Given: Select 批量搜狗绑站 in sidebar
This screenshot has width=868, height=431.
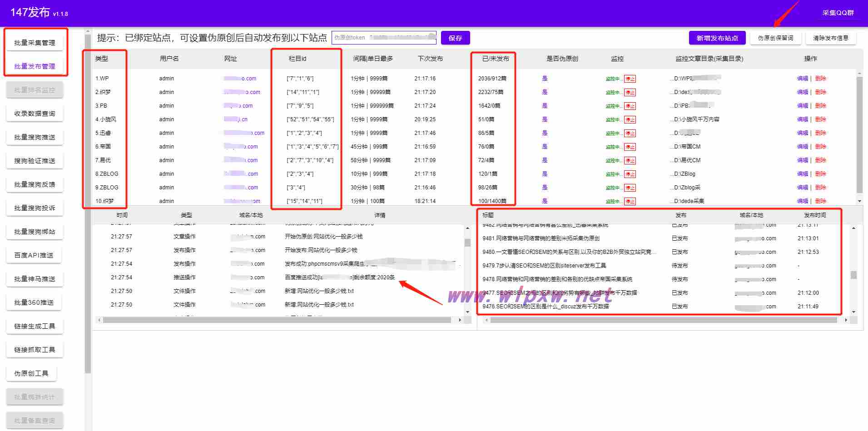Looking at the screenshot, I should [x=35, y=232].
